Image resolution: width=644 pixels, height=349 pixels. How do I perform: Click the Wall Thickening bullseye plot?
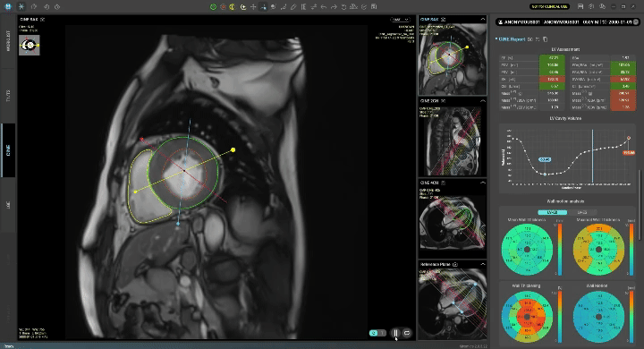[527, 317]
